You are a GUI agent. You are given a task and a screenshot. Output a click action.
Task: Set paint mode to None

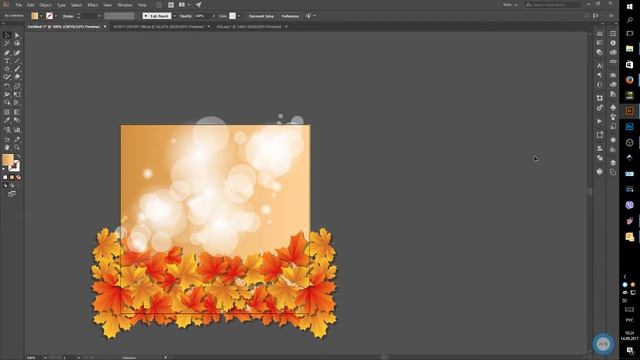pyautogui.click(x=18, y=178)
